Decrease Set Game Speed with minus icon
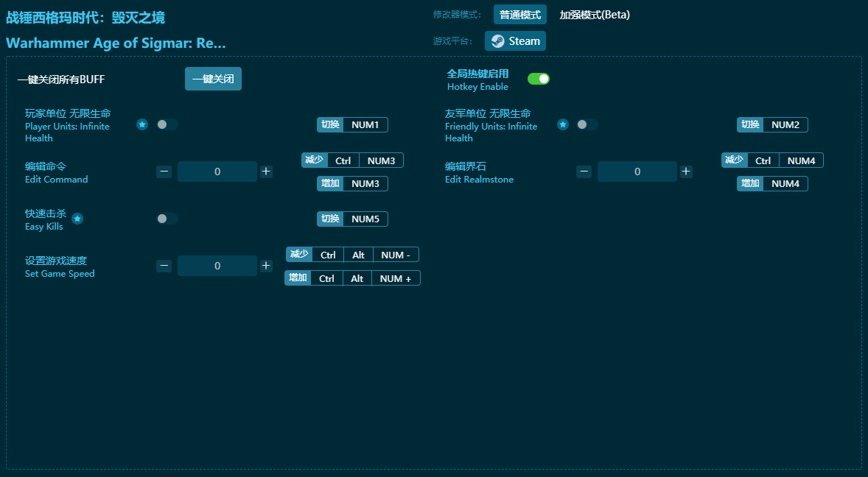The image size is (868, 477). (164, 266)
